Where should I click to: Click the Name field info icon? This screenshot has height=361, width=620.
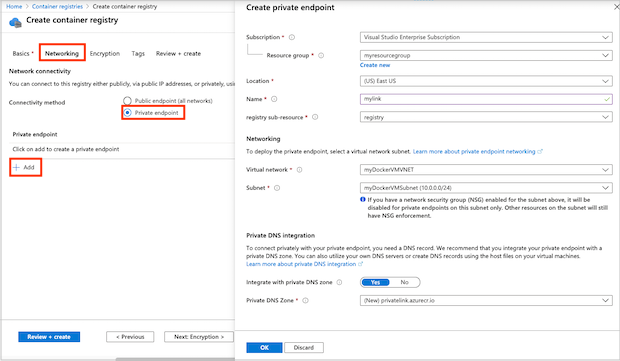coord(274,99)
